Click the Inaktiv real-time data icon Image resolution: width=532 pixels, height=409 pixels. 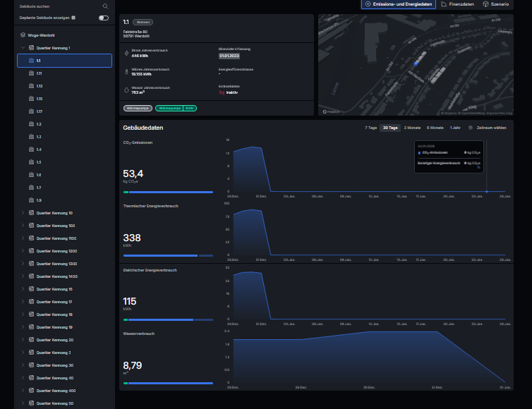pos(222,92)
